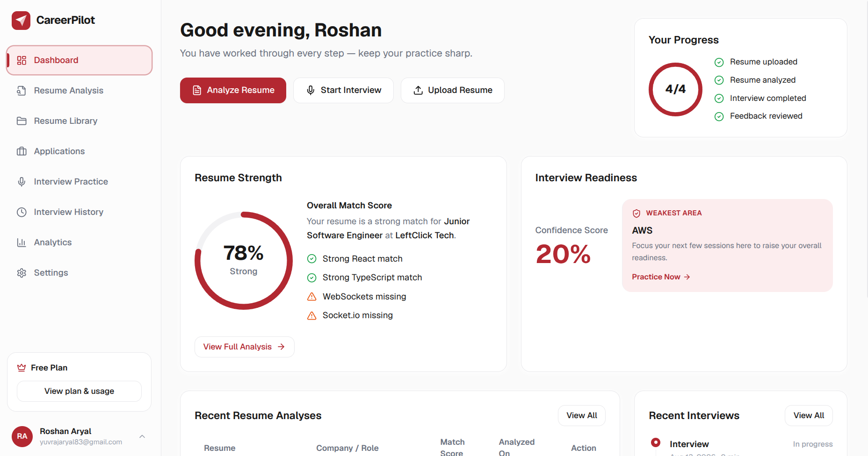Screen dimensions: 868x456
Task: Click the Strong React match check icon
Action: tap(311, 259)
